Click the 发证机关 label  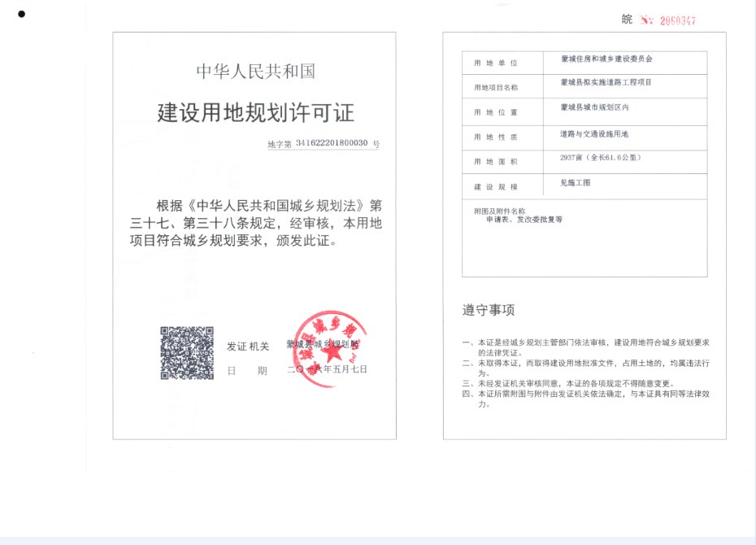click(248, 347)
